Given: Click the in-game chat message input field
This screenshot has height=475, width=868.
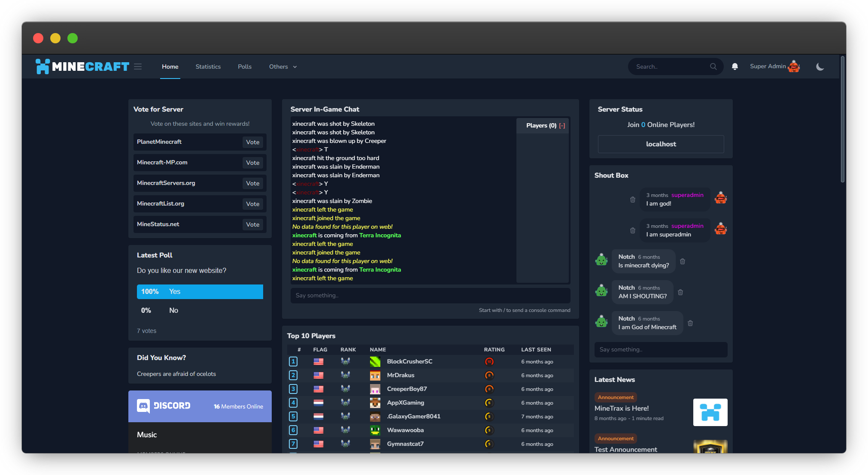Looking at the screenshot, I should [430, 295].
